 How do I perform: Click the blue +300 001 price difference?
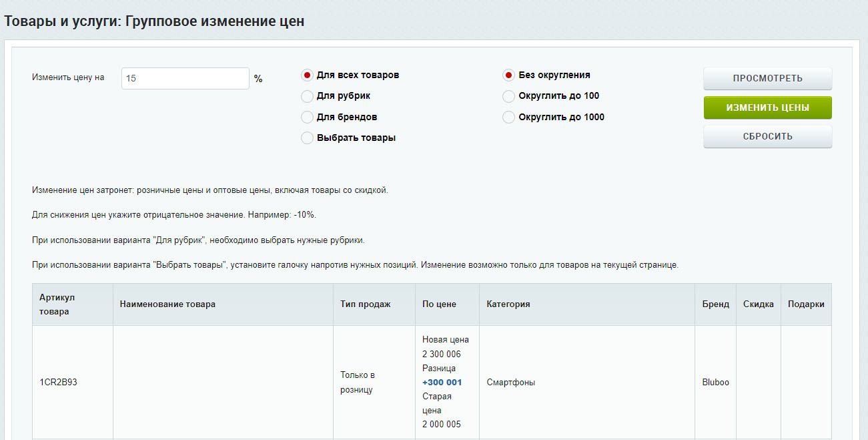(x=442, y=383)
